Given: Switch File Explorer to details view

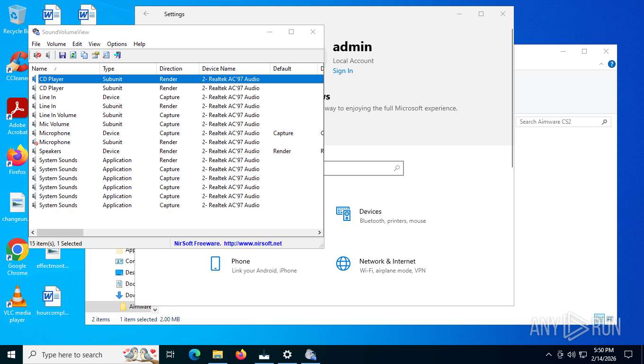Looking at the screenshot, I should (599, 319).
